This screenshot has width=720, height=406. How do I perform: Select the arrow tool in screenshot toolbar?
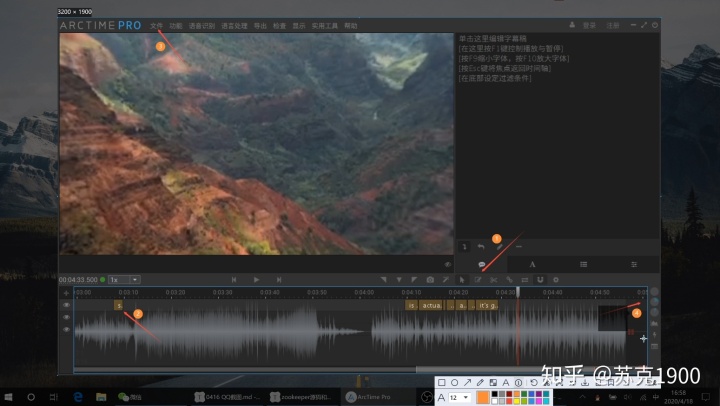point(467,382)
